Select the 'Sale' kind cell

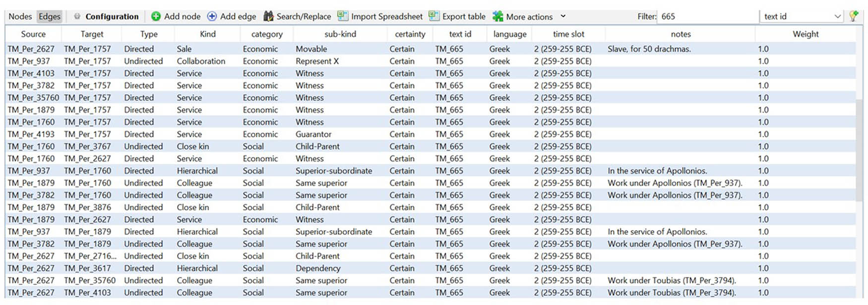(x=184, y=49)
